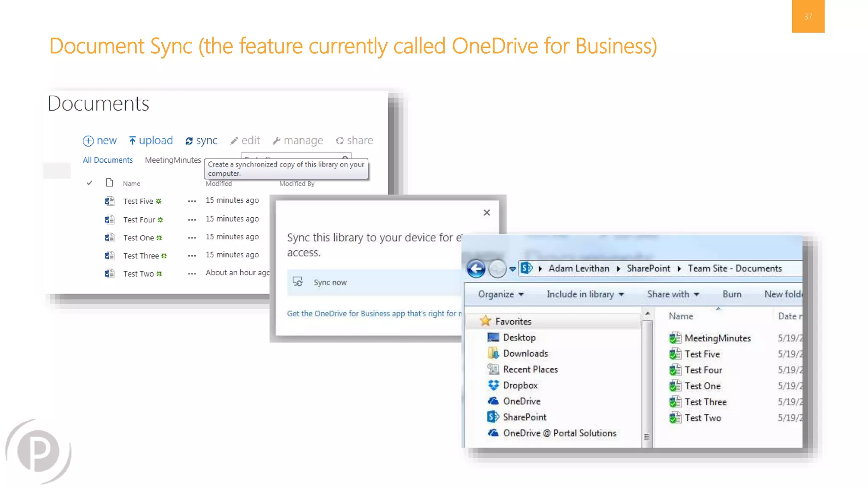The image size is (868, 488).
Task: Click the OneDrive cloud icon
Action: click(493, 401)
